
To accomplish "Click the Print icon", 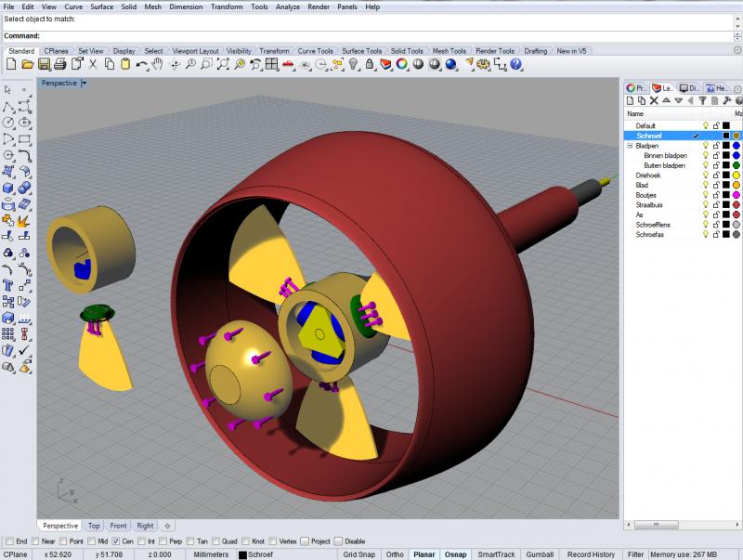I will (x=60, y=64).
